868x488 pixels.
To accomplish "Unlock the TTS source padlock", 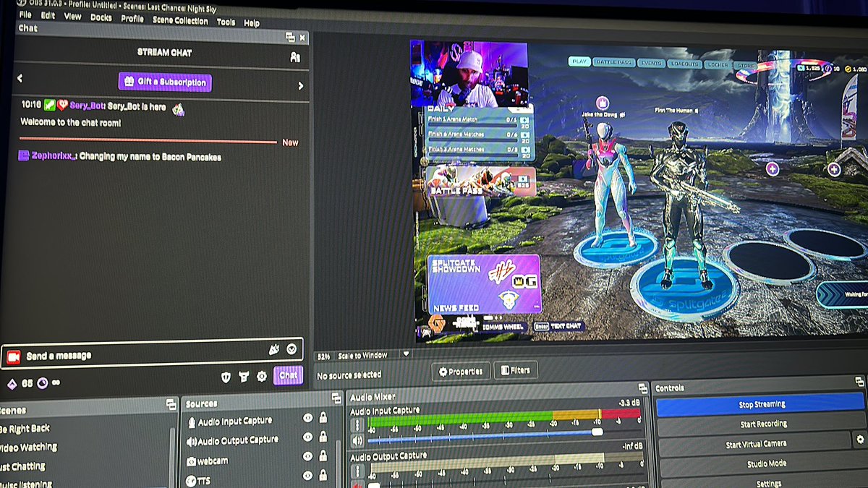I will point(323,475).
